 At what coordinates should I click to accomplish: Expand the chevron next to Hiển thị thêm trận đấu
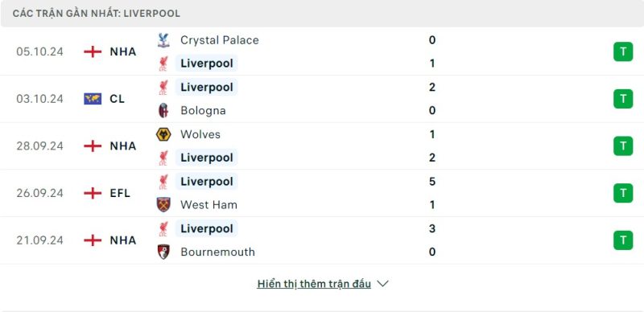383,284
